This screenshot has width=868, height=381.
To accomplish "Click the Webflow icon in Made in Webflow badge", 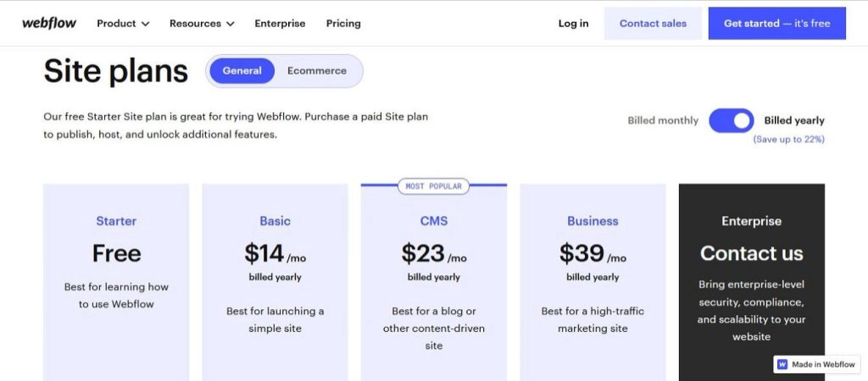I will click(x=782, y=364).
